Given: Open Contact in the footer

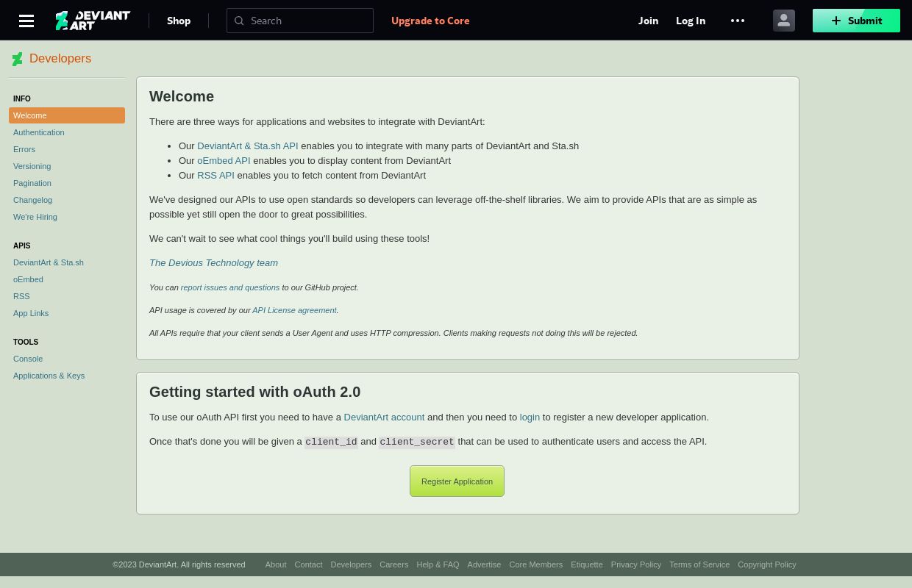Looking at the screenshot, I should click(308, 564).
